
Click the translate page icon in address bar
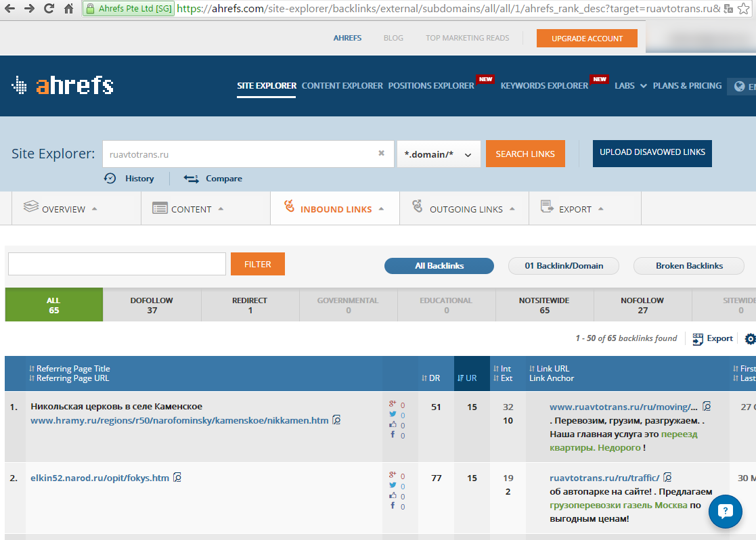(728, 9)
